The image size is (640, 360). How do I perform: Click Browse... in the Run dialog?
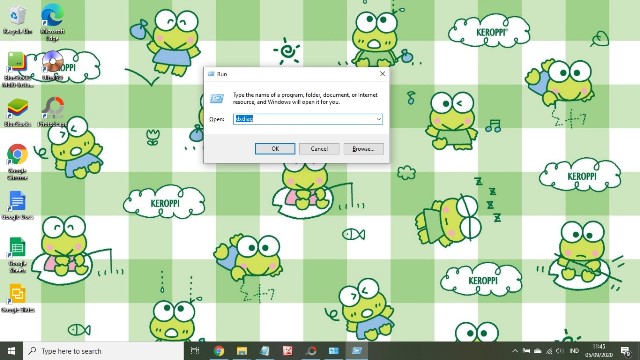[363, 149]
